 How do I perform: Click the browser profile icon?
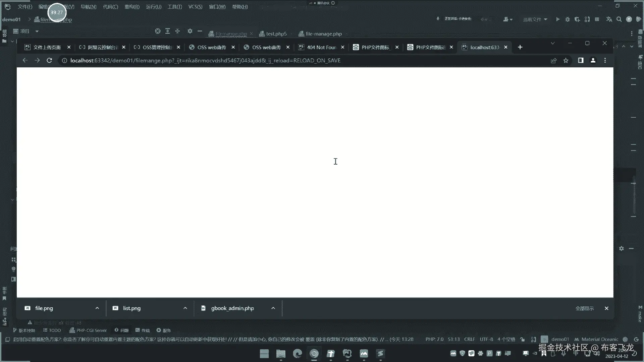tap(593, 60)
